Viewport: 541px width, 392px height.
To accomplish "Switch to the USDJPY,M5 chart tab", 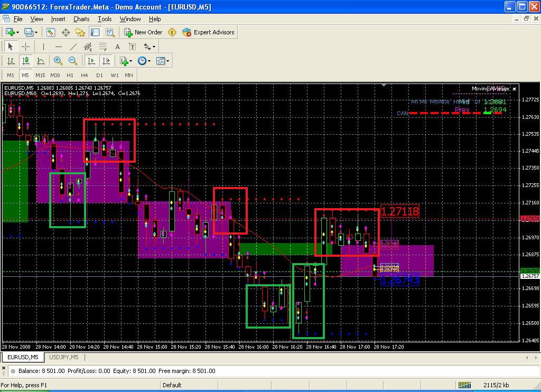I will point(63,358).
